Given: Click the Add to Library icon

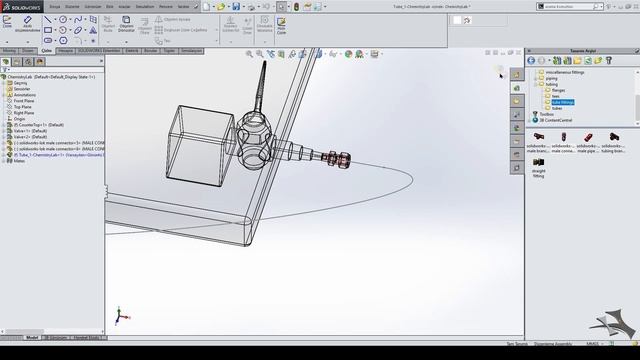Looking at the screenshot, I should (x=557, y=60).
